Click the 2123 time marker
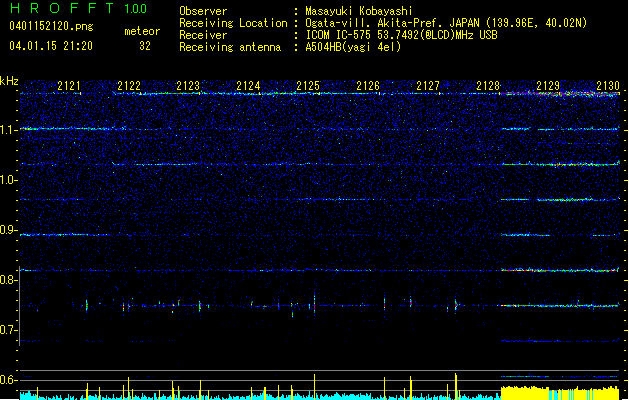The width and height of the screenshot is (629, 400). pyautogui.click(x=188, y=86)
